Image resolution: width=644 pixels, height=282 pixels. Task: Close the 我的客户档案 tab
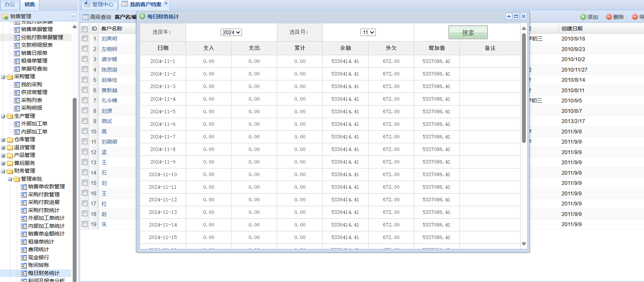click(166, 3)
